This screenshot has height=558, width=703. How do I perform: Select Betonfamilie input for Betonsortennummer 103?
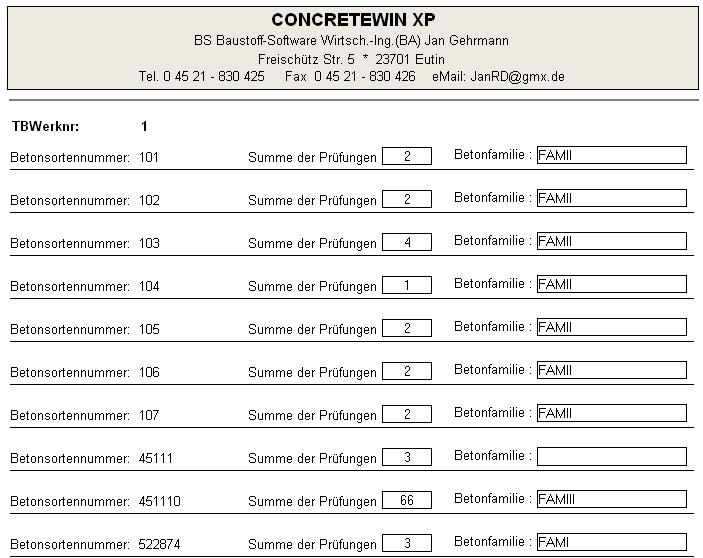pyautogui.click(x=611, y=241)
